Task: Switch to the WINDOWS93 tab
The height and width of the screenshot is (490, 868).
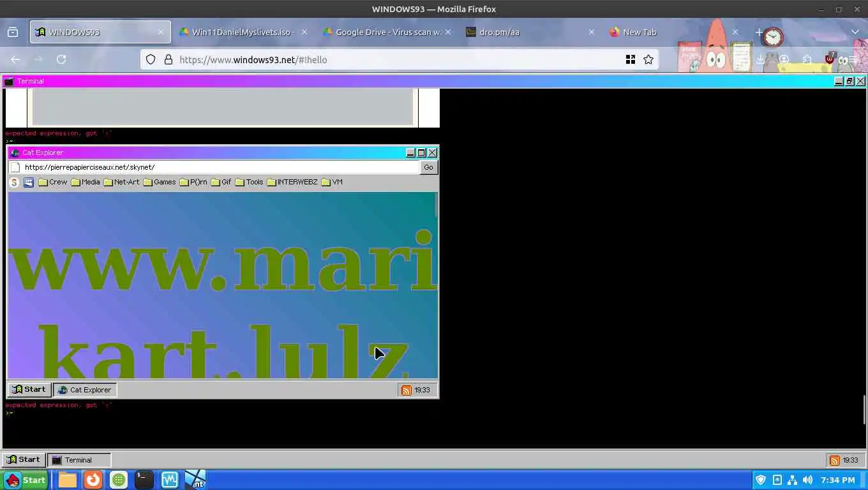Action: (x=100, y=32)
